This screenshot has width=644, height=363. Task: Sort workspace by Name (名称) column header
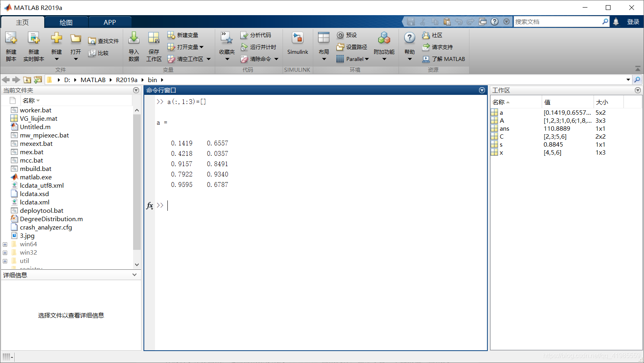pyautogui.click(x=516, y=102)
